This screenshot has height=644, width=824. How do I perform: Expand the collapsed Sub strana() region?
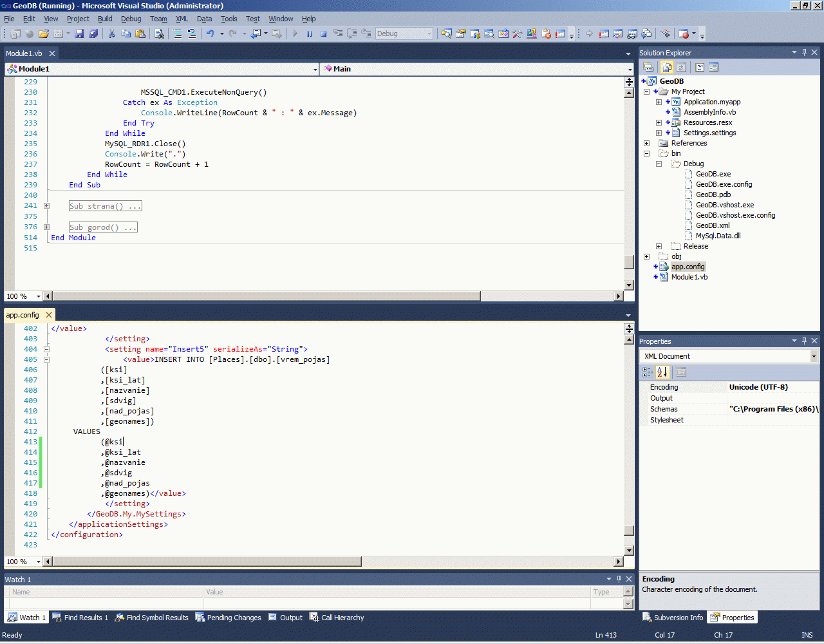point(46,206)
